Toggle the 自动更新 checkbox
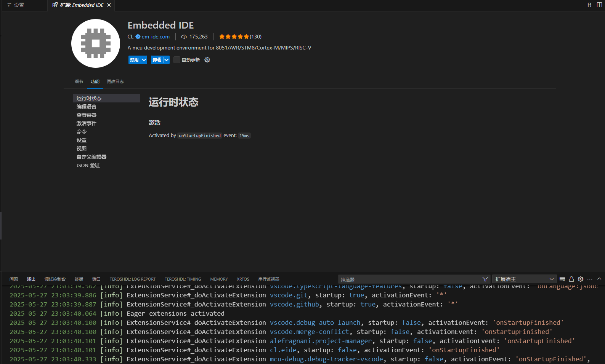The height and width of the screenshot is (364, 605). click(x=177, y=60)
